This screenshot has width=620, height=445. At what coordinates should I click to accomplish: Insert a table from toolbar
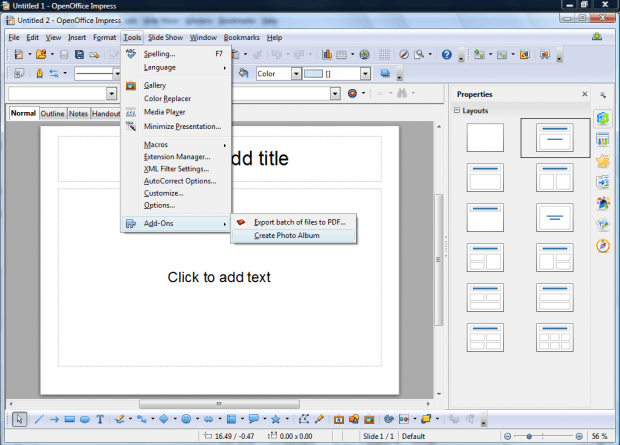click(x=341, y=55)
